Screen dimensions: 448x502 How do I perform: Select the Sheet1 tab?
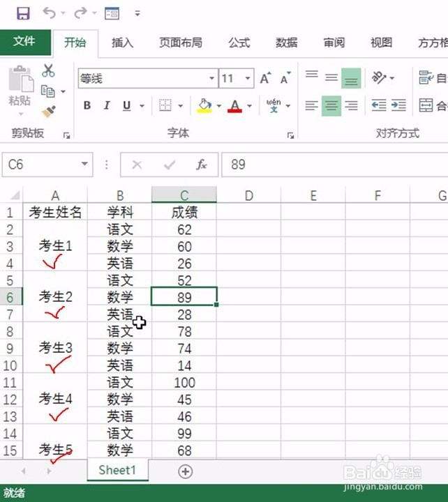pos(118,470)
